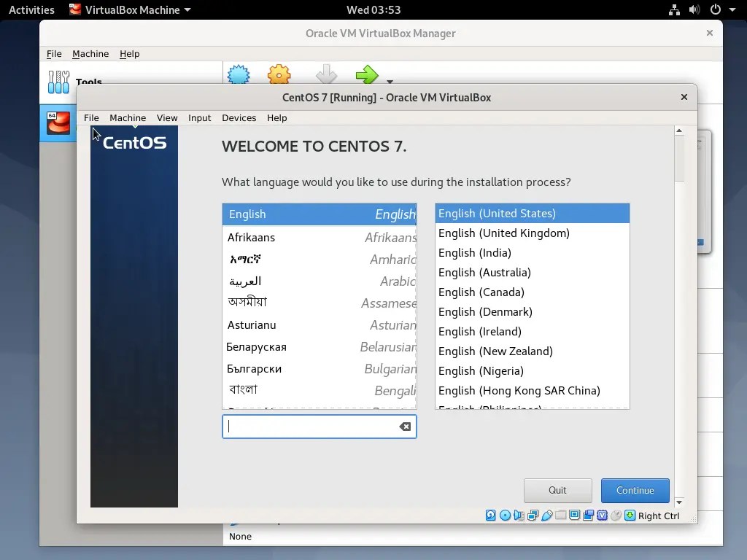This screenshot has height=560, width=747.
Task: Click the hard disk activity status icon
Action: [x=490, y=516]
